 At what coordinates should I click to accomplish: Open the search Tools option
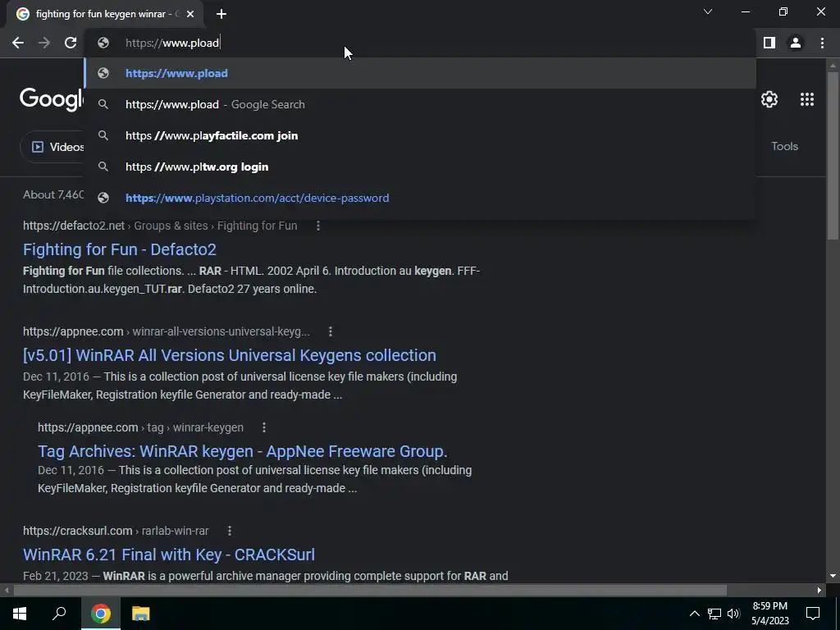[x=784, y=146]
